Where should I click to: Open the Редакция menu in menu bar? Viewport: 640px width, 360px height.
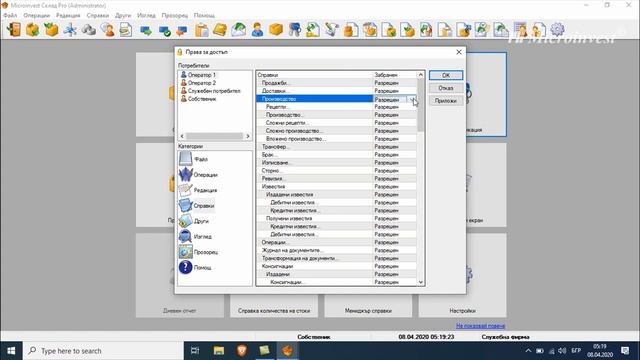click(68, 15)
